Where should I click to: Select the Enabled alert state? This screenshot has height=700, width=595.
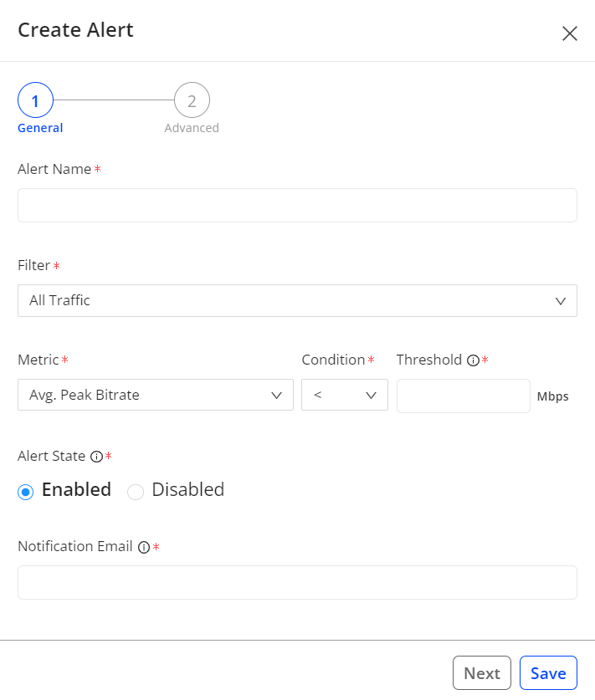tap(26, 492)
